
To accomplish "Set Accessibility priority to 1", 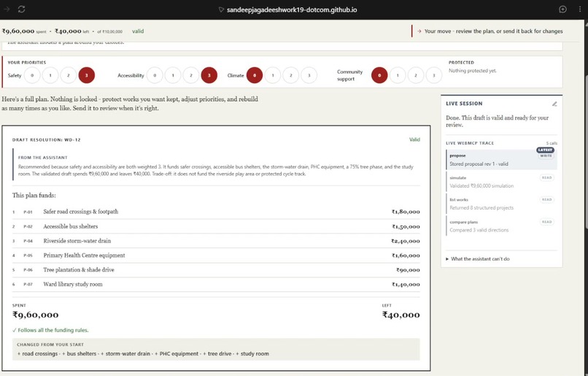I will [x=173, y=75].
